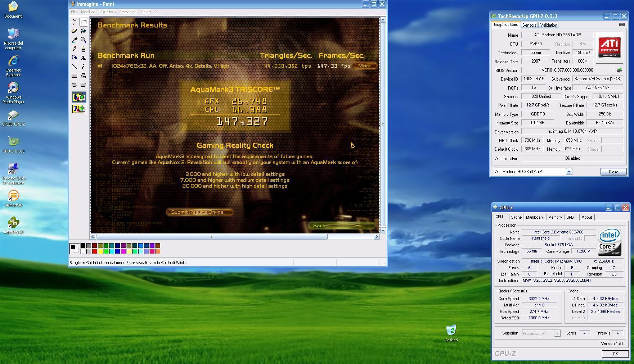Click Submit Results Online in the image
Screen dimensions: 634x364
[x=199, y=212]
